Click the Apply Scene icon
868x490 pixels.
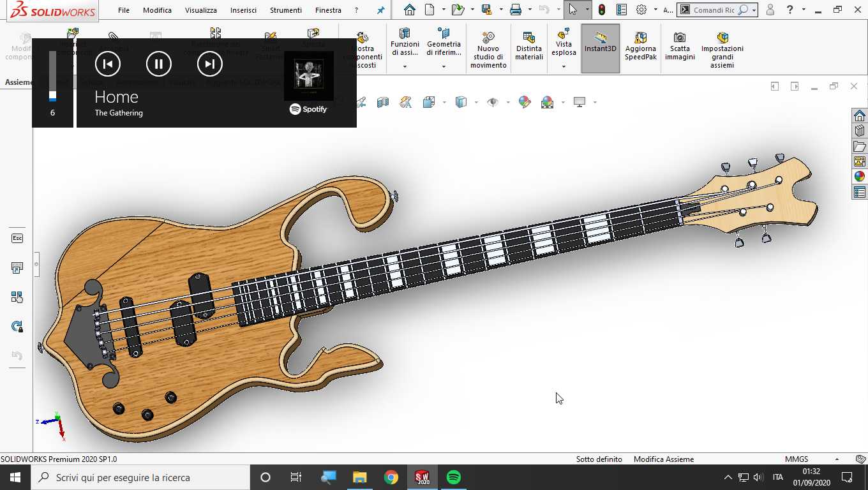coord(547,102)
